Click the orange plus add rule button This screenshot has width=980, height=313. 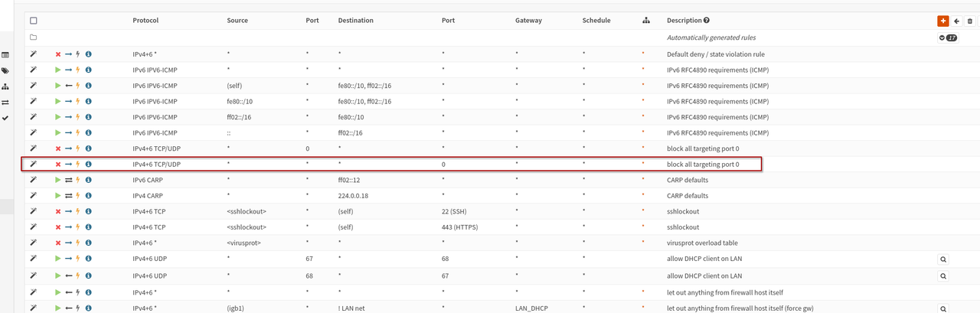[942, 21]
